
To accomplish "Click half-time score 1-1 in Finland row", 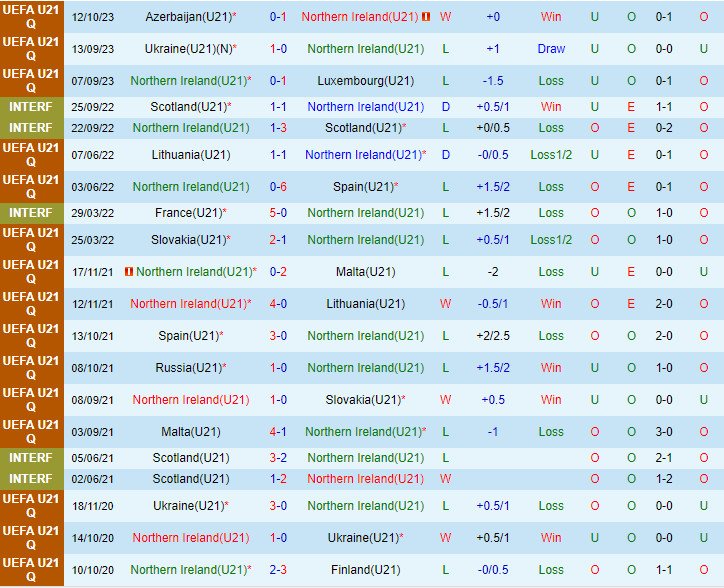I will pos(664,570).
